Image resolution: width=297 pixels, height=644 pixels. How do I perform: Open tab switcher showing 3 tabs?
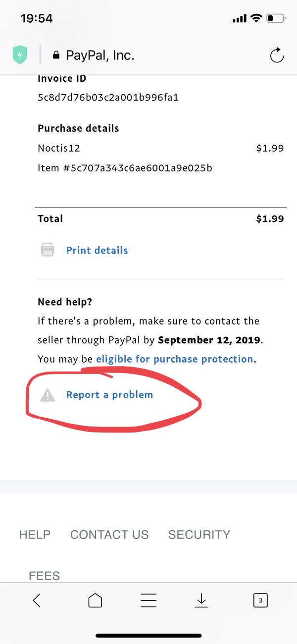pos(260,600)
